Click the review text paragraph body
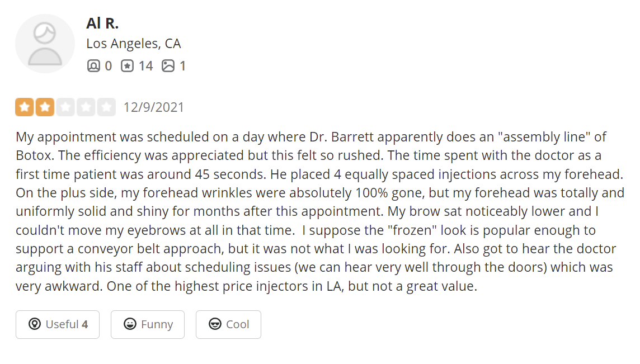 tap(319, 211)
